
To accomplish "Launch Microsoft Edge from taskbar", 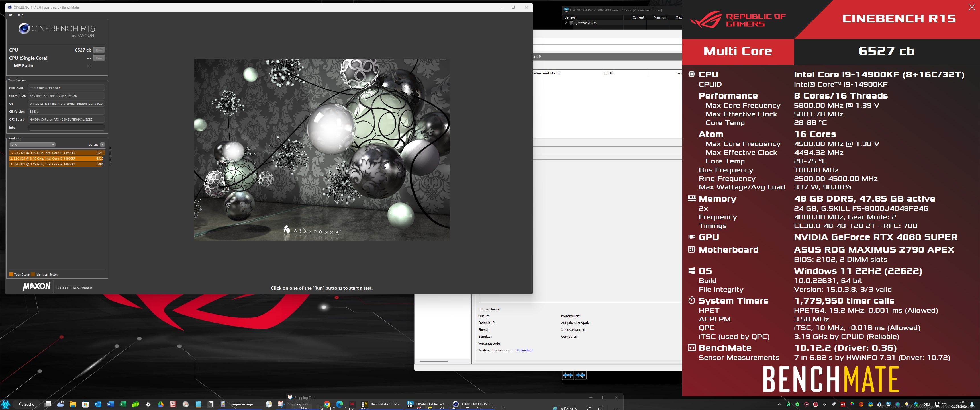I will pos(339,404).
